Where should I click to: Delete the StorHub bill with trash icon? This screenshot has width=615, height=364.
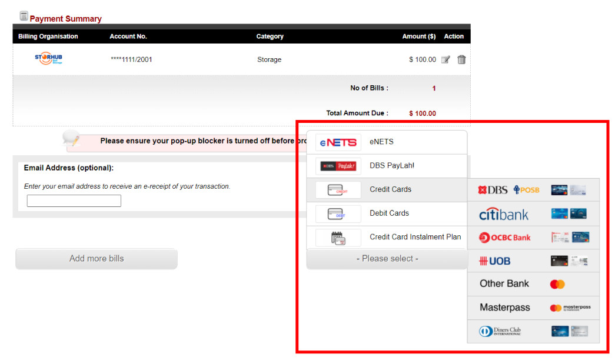tap(461, 59)
